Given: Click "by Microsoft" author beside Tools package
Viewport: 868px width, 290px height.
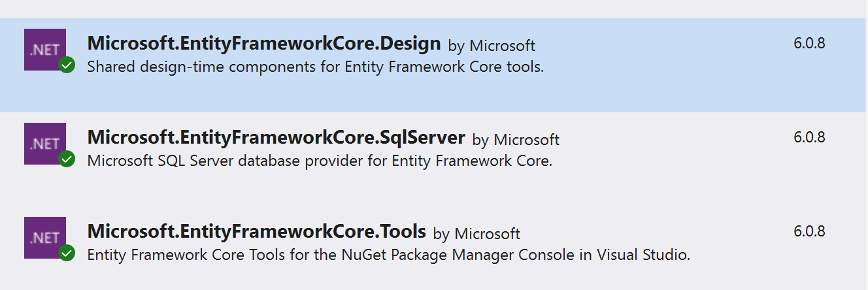Looking at the screenshot, I should [x=476, y=234].
